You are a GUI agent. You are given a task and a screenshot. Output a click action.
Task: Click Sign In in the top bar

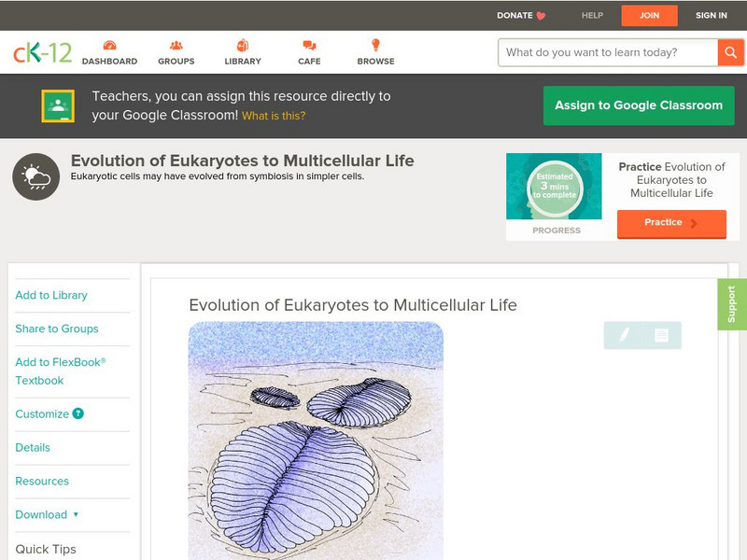(x=711, y=15)
